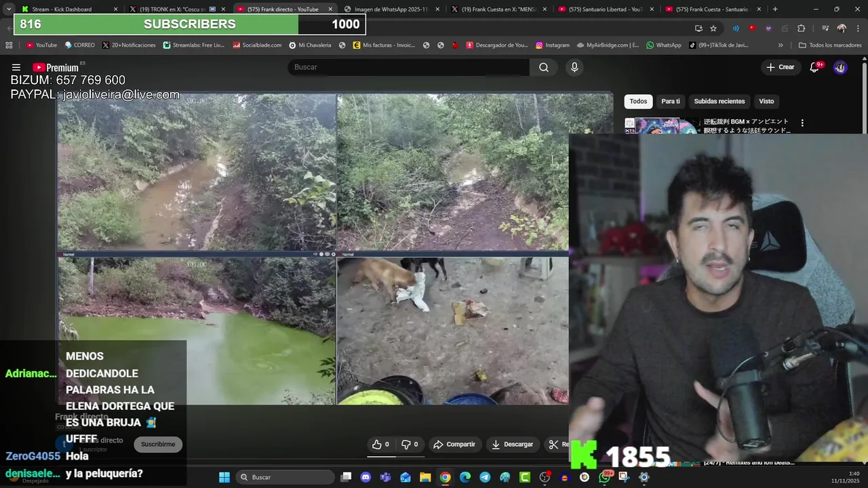The height and width of the screenshot is (488, 868).
Task: Like the video with thumbs up
Action: coord(380,445)
